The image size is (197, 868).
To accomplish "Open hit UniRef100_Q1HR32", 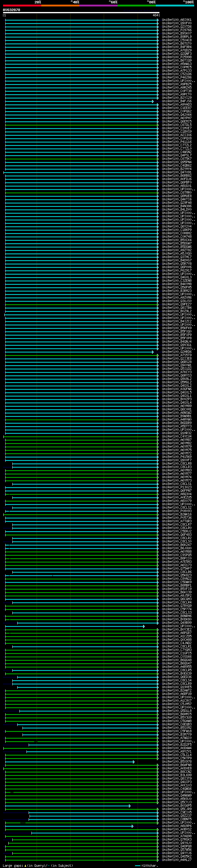I will 176,433.
